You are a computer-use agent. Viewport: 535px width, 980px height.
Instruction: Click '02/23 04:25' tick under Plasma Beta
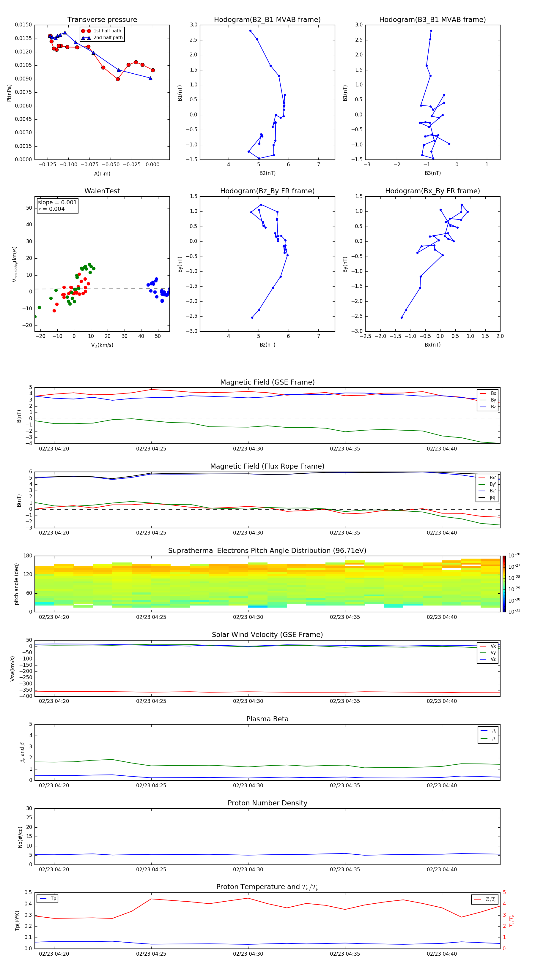coord(151,785)
